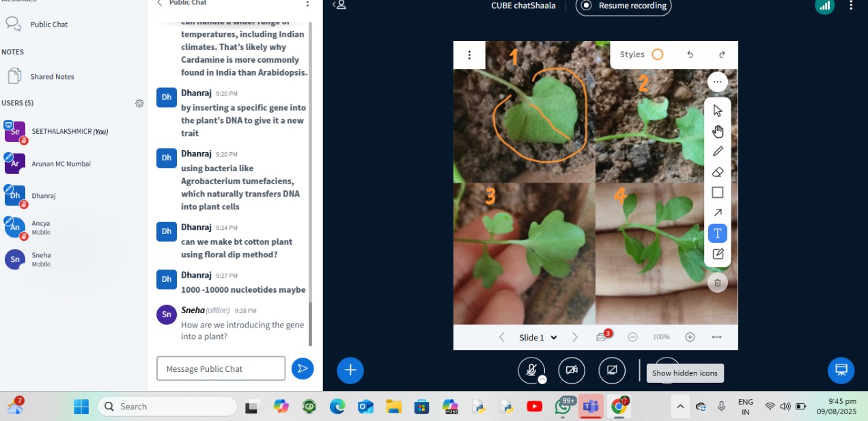The image size is (868, 421).
Task: Unmute the microphone
Action: tap(531, 370)
